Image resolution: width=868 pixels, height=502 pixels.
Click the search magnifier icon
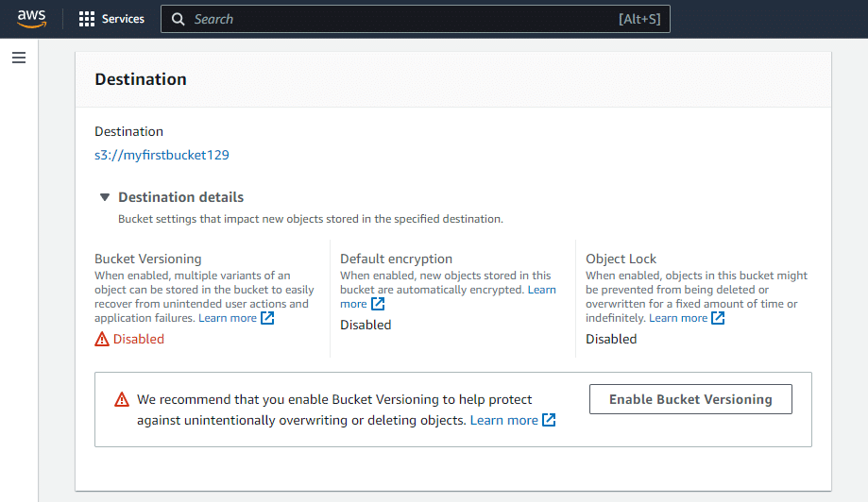[x=179, y=19]
